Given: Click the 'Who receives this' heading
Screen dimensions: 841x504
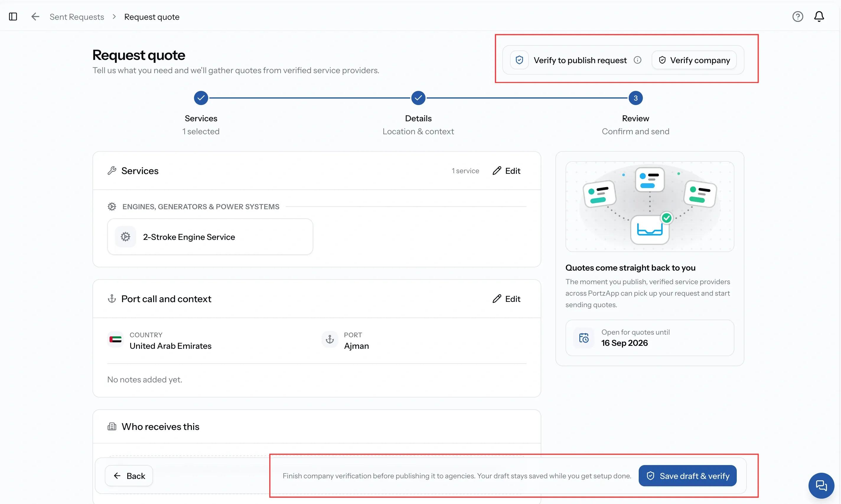Looking at the screenshot, I should 160,427.
